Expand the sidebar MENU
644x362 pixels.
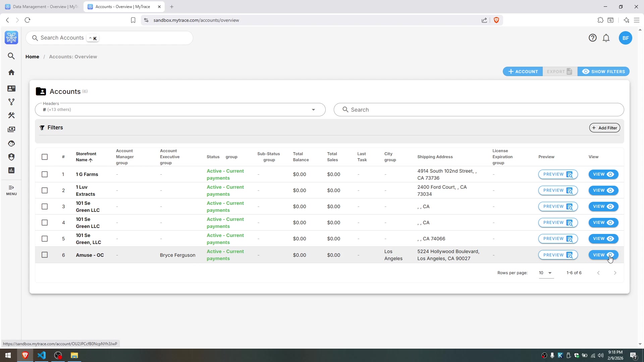pos(11,190)
